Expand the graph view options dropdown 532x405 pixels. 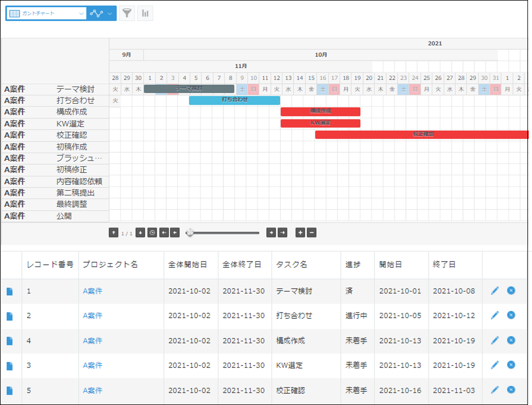tap(101, 14)
